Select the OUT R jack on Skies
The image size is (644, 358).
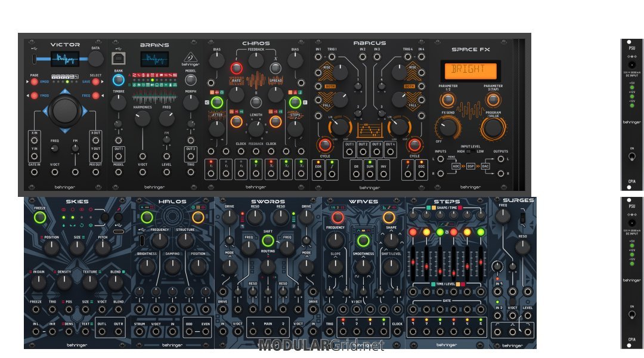(118, 331)
